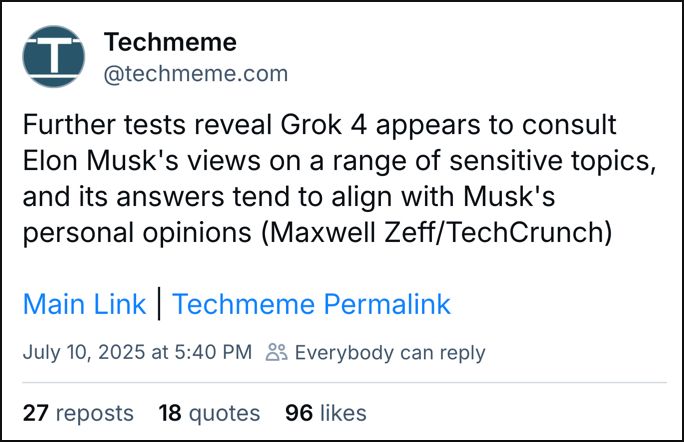The image size is (684, 442).
Task: View the 18 quotes list
Action: (x=209, y=412)
